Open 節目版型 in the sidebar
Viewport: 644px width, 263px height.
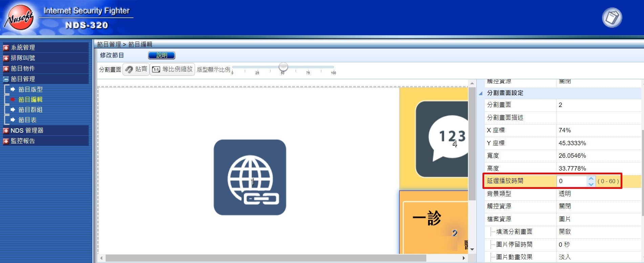tap(30, 89)
